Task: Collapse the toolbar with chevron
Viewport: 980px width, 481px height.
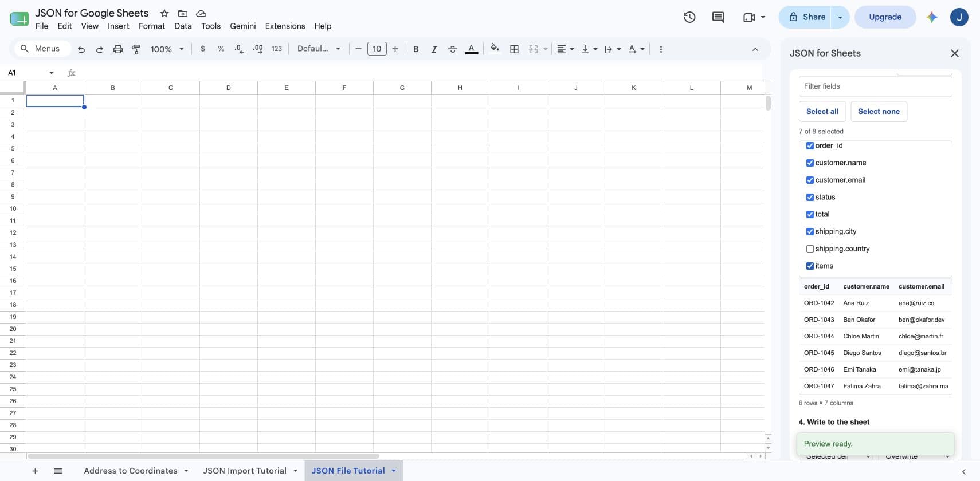Action: (755, 49)
